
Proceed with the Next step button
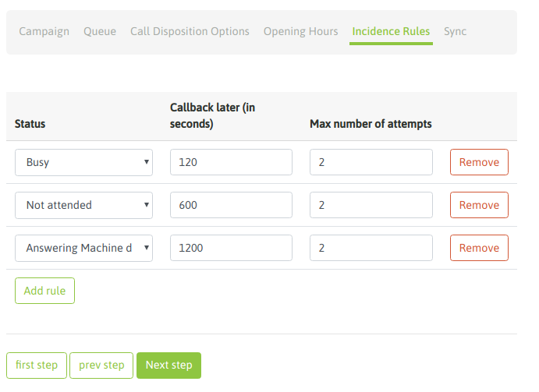(x=168, y=366)
